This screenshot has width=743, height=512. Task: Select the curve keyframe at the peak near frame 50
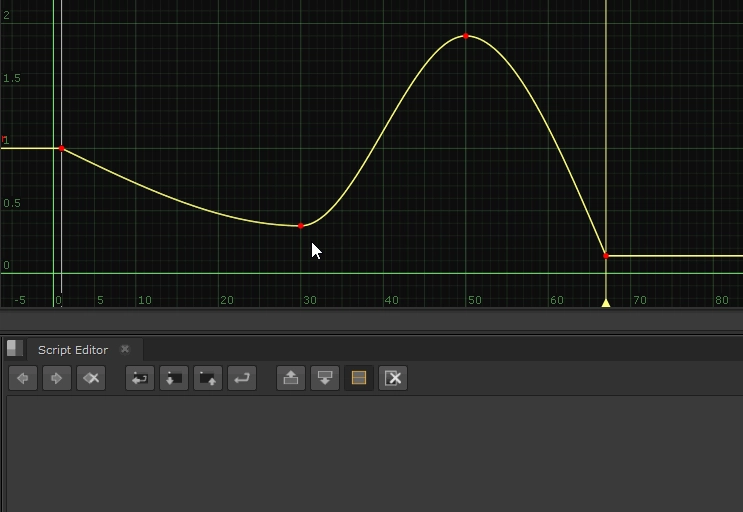(x=466, y=36)
